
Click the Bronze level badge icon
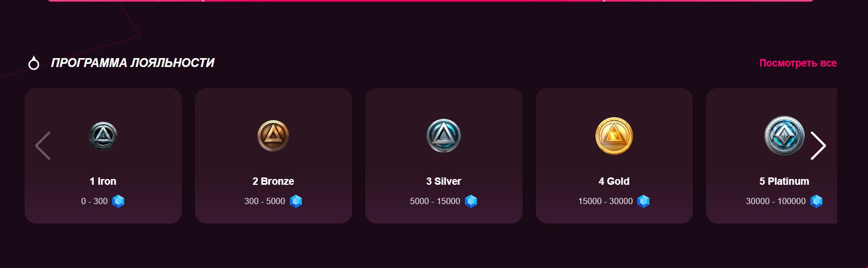[x=273, y=136]
